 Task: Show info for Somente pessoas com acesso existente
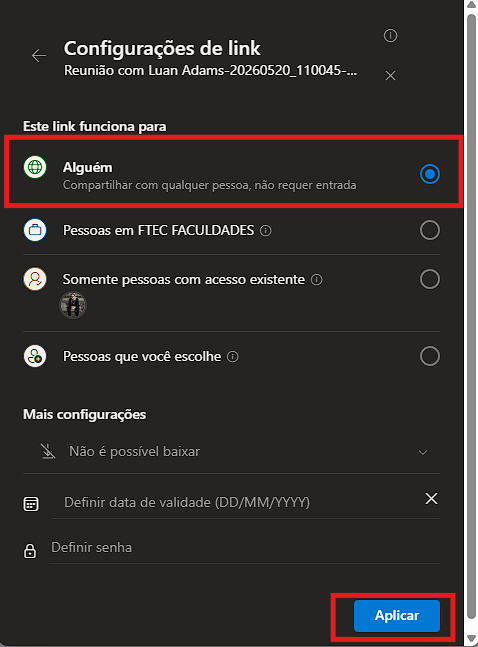point(317,280)
